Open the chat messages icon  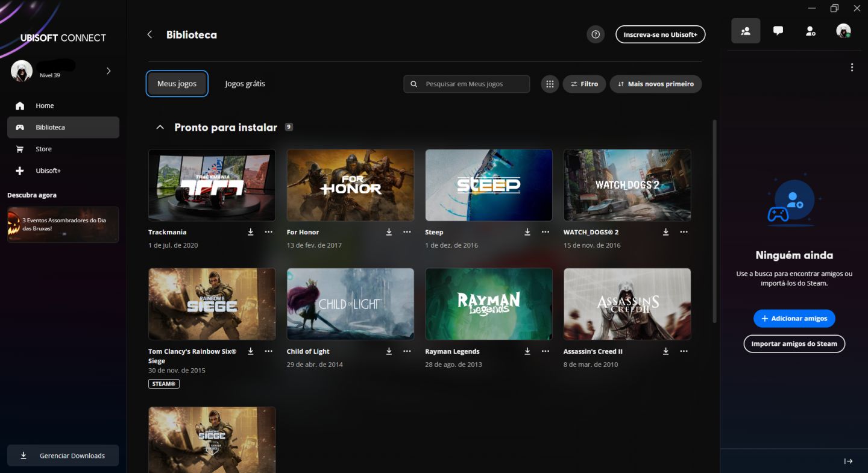(778, 31)
